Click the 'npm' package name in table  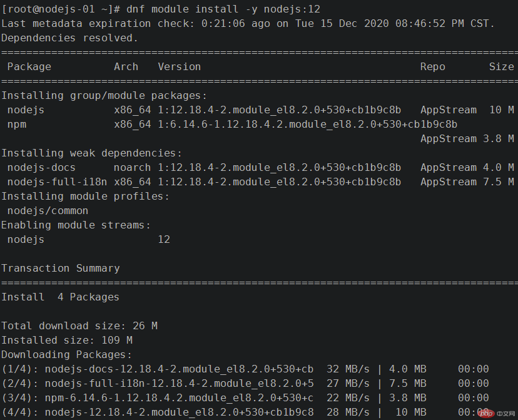(17, 125)
